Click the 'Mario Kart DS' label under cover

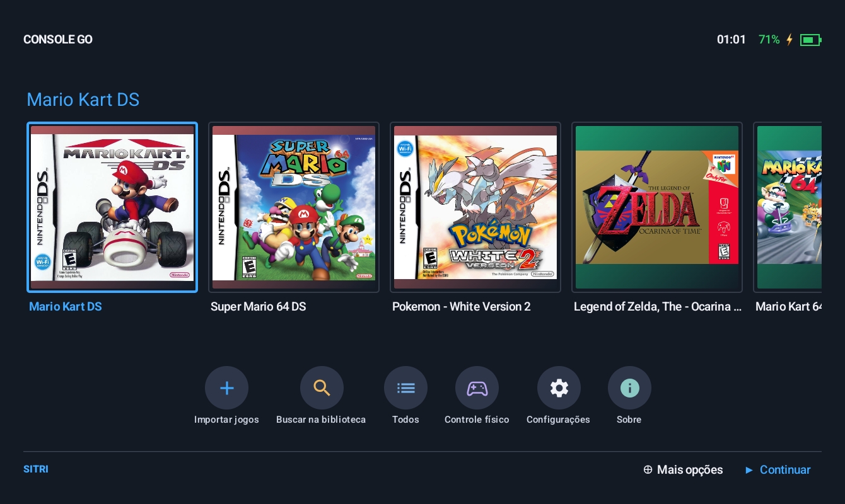tap(66, 307)
